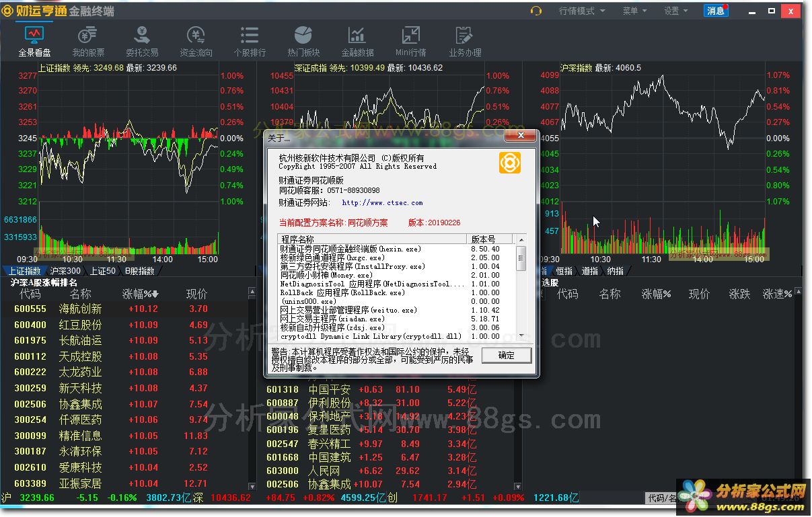Open 委托交易 entrusted trading
Viewport: 812px width, 517px height.
coord(142,42)
